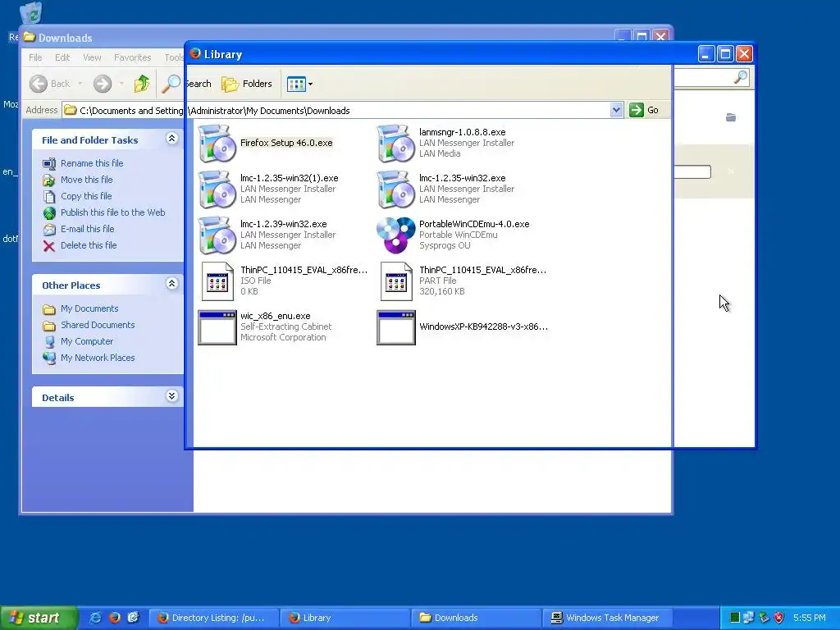The height and width of the screenshot is (630, 840).
Task: Launch Internet Explorer from Quick Launch
Action: (x=96, y=618)
